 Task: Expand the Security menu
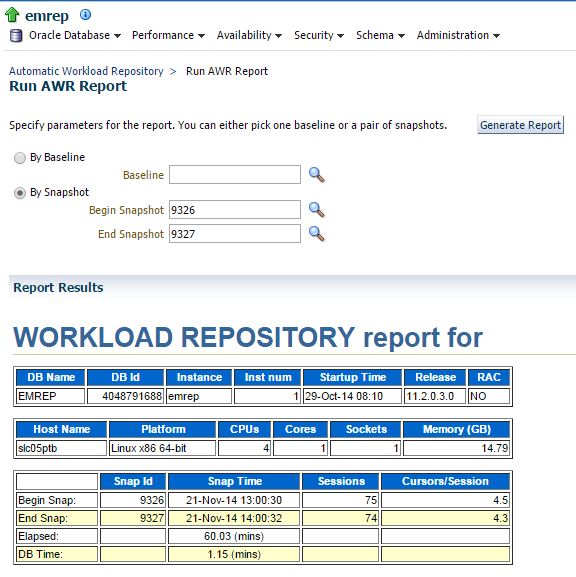319,35
